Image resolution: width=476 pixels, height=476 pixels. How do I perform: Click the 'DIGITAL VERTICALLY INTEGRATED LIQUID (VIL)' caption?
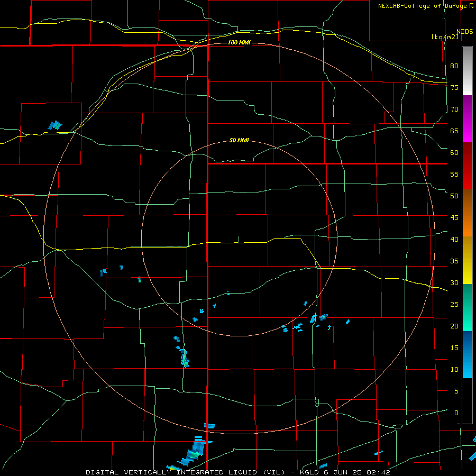tap(185, 472)
